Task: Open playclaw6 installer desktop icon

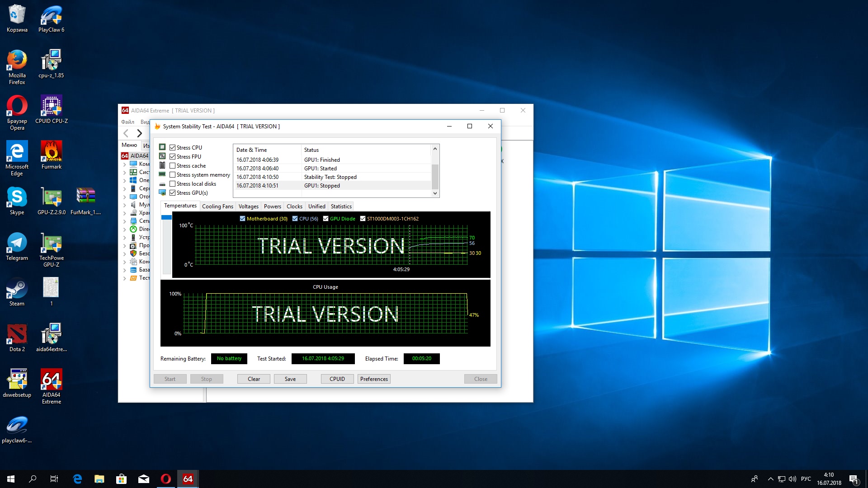Action: tap(17, 429)
